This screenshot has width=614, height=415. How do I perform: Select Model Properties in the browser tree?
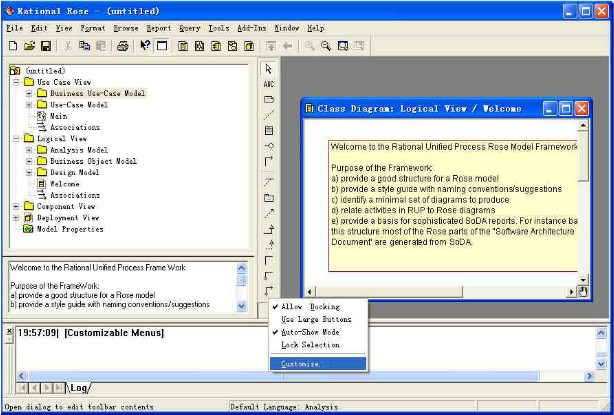click(63, 229)
